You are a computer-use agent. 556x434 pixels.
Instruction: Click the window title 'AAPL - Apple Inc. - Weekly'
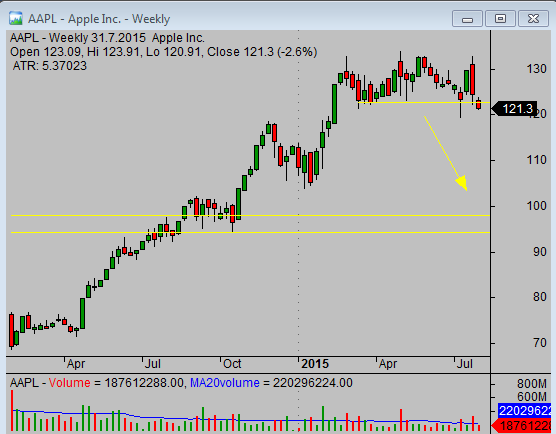pyautogui.click(x=99, y=19)
